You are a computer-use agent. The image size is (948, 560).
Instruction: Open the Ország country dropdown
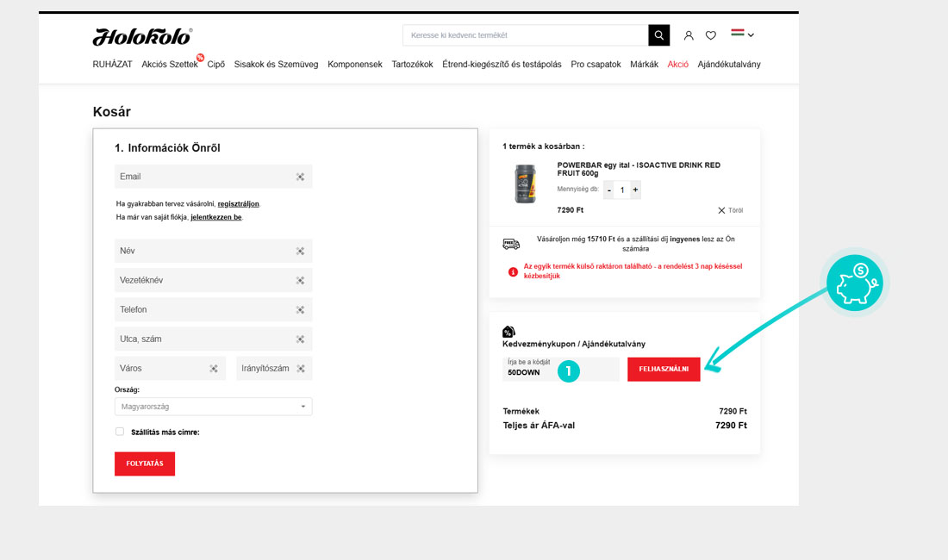pyautogui.click(x=213, y=407)
